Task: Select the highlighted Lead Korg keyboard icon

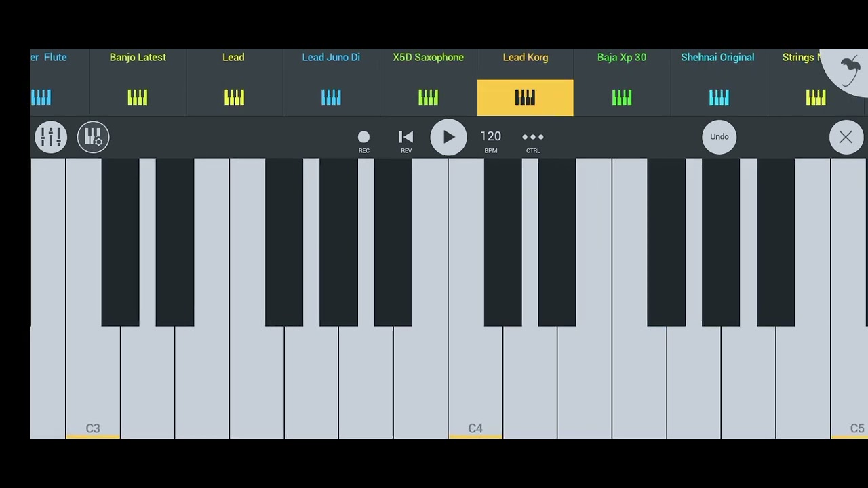Action: [x=525, y=98]
